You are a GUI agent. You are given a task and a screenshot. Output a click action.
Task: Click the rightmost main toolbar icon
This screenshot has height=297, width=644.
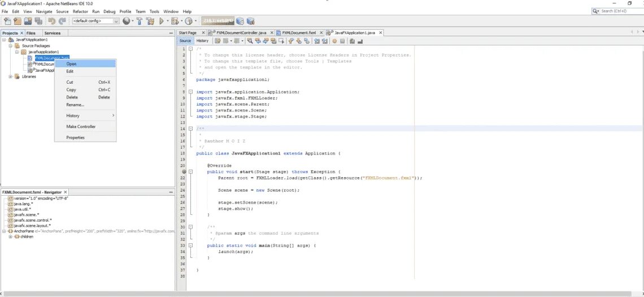click(x=250, y=21)
